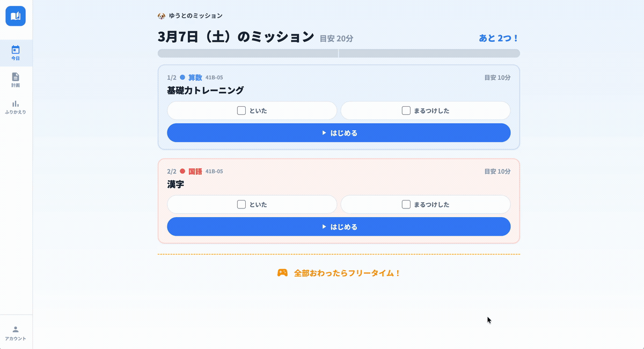
Task: Mark といた for the 漢字 mission
Action: coord(241,204)
